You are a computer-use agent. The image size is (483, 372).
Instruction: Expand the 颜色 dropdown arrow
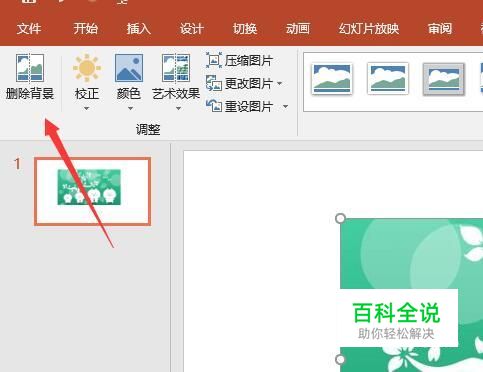click(x=130, y=108)
